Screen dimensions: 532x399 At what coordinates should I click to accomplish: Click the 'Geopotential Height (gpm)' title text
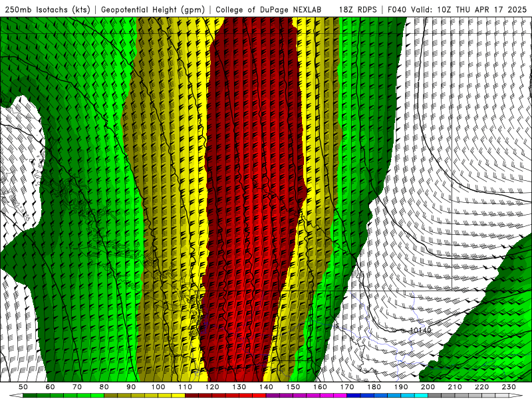[153, 9]
